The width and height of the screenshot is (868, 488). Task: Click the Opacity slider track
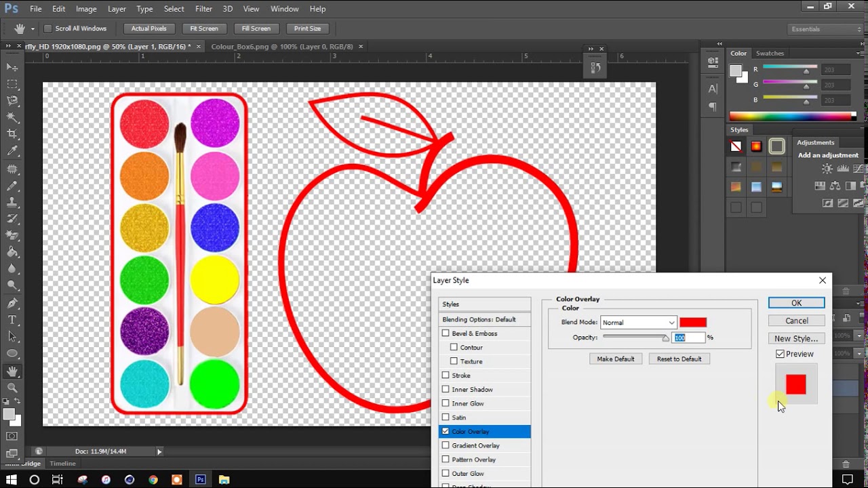pyautogui.click(x=635, y=337)
